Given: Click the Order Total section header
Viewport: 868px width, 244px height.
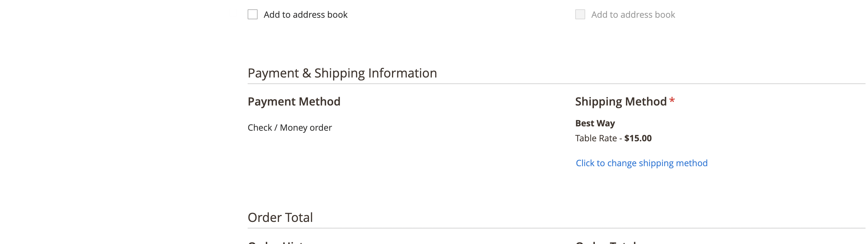Looking at the screenshot, I should click(x=280, y=217).
